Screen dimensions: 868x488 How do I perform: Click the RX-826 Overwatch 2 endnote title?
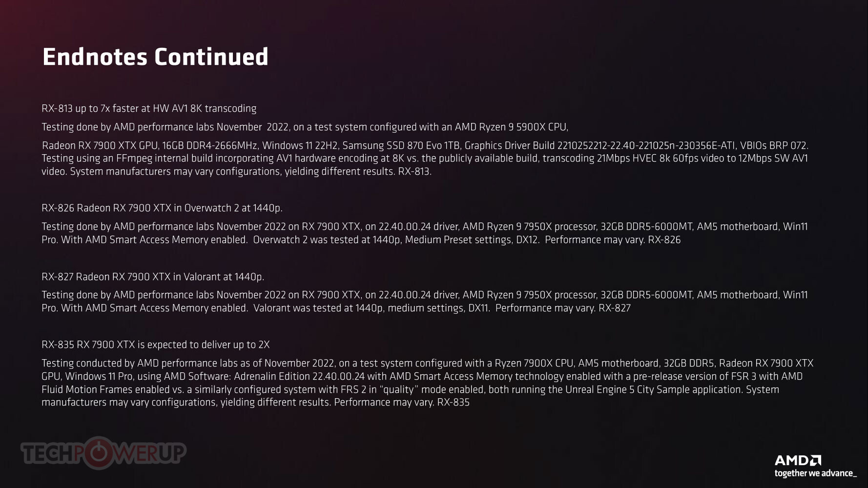pyautogui.click(x=162, y=208)
